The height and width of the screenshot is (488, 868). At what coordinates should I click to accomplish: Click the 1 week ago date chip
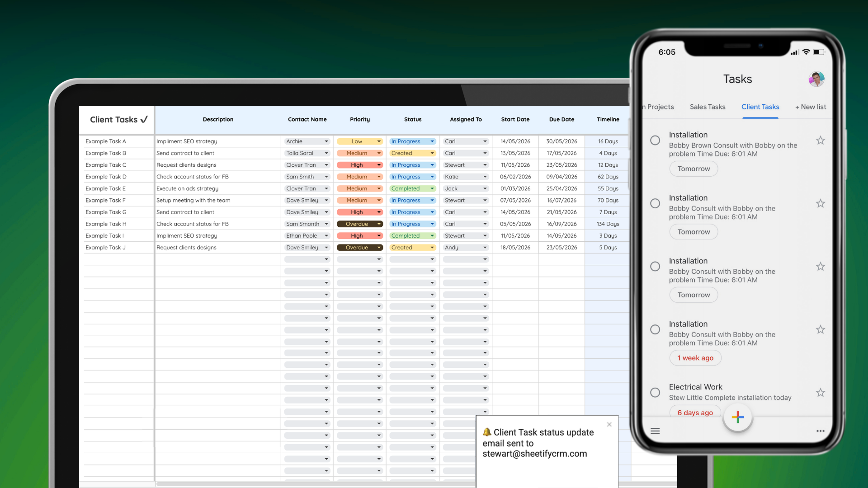(695, 358)
